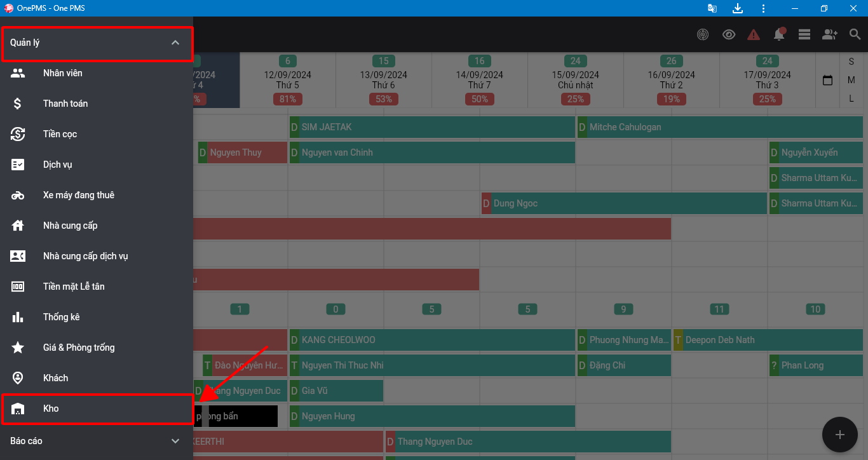Click the checklist icon beside Dịch vụ
868x460 pixels.
click(x=18, y=165)
